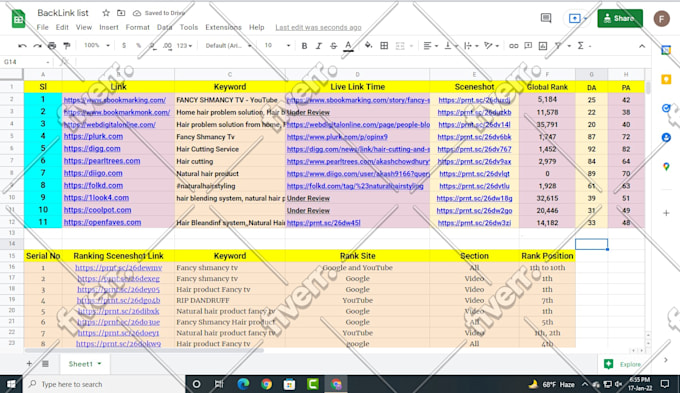Click 'Last edit was seconds ago' link
This screenshot has width=680, height=393.
click(318, 27)
